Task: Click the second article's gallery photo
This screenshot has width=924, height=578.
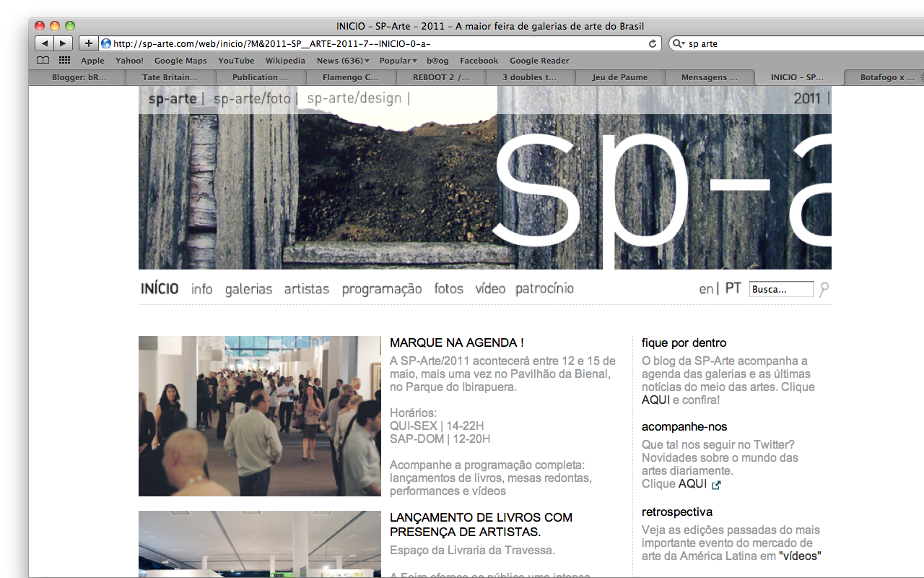Action: point(260,544)
